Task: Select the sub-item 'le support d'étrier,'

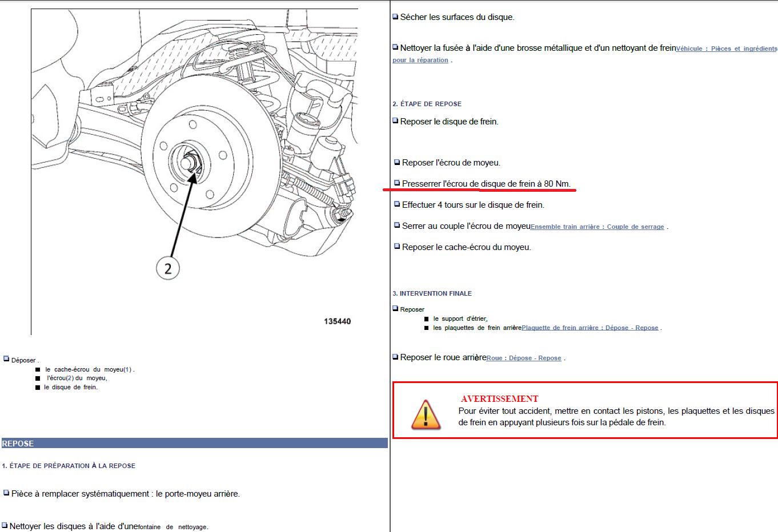Action: [x=460, y=319]
